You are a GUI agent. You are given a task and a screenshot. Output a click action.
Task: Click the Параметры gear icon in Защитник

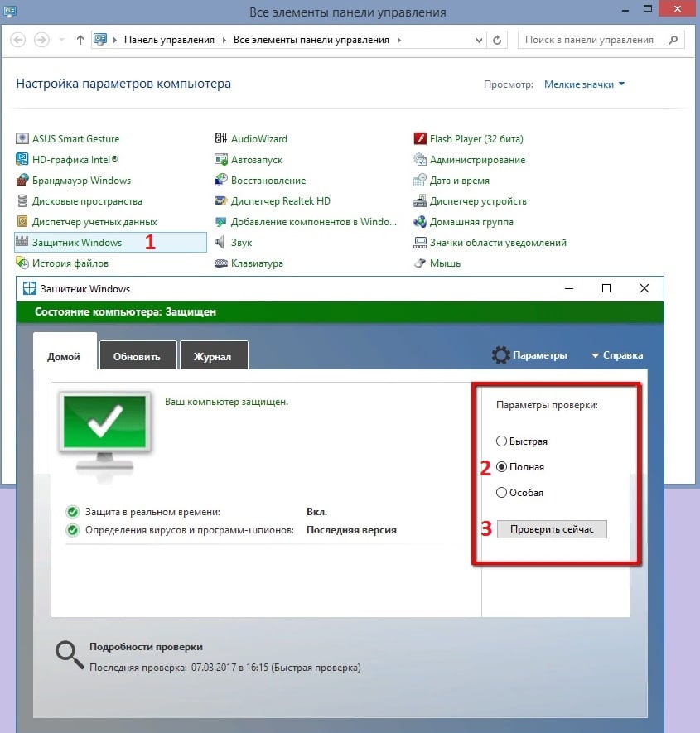pos(501,355)
